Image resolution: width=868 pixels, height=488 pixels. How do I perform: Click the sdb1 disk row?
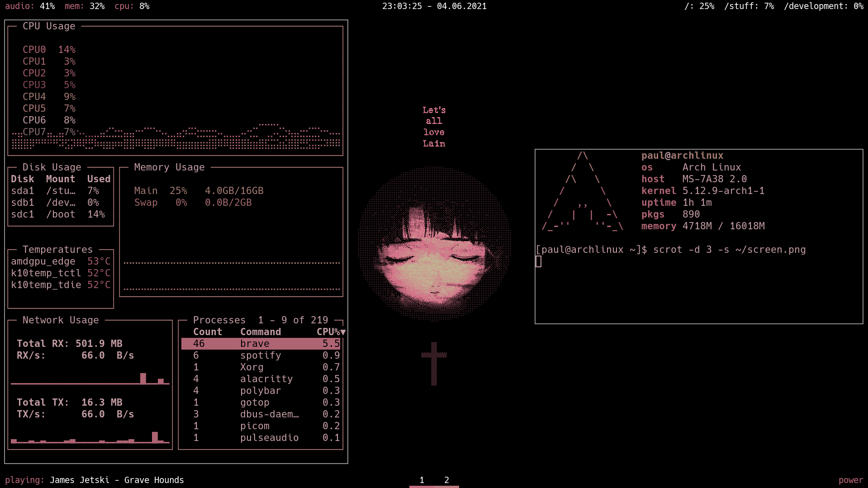click(x=61, y=203)
